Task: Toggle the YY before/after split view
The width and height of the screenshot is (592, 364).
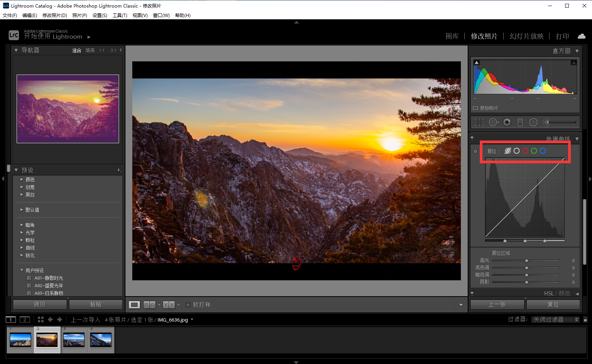Action: [x=169, y=305]
